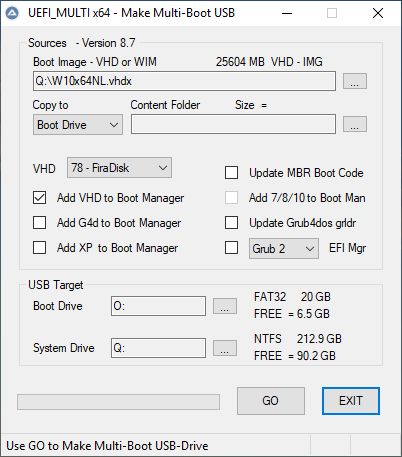Screen dimensions: 402x457
Task: Expand the VHD 78 - FiraDisk dropdown
Action: click(119, 168)
